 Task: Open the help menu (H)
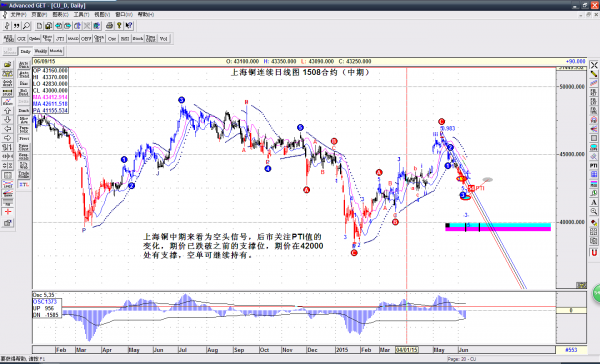(146, 15)
